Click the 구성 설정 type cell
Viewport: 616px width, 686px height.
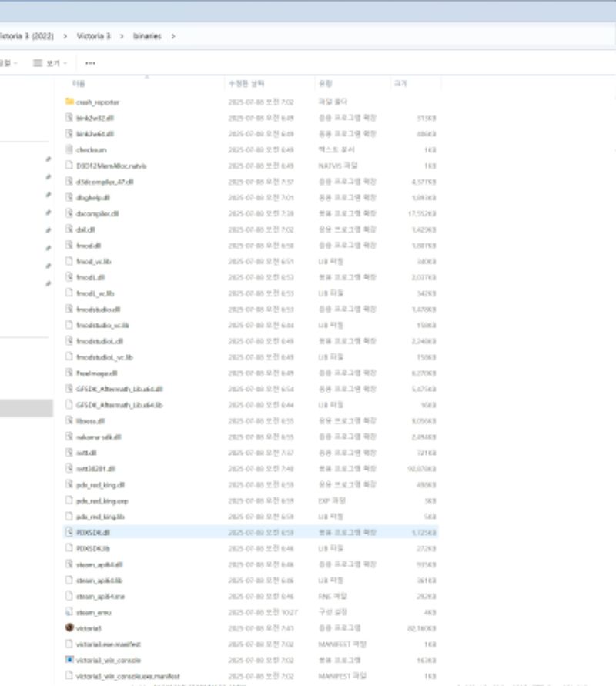(x=333, y=612)
